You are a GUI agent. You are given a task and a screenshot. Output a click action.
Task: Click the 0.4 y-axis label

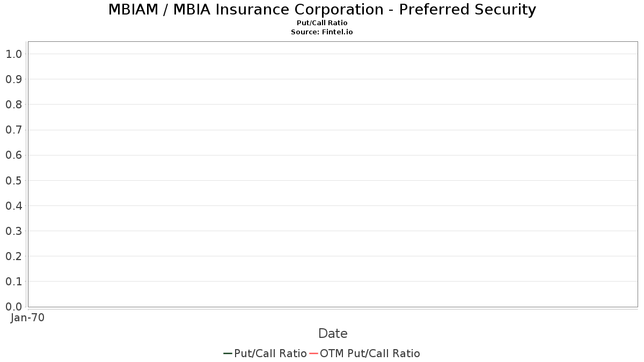14,205
